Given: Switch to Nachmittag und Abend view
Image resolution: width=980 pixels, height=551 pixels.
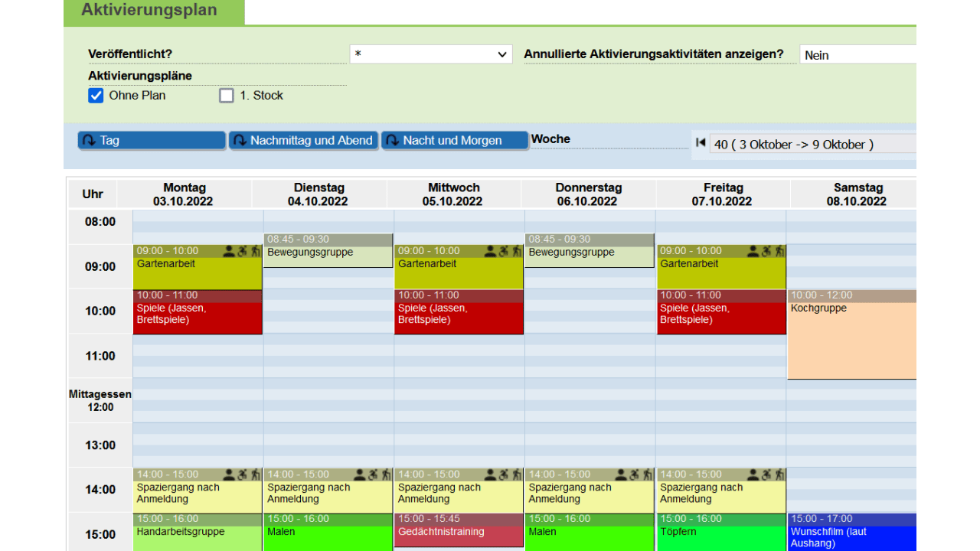Looking at the screenshot, I should pos(304,140).
